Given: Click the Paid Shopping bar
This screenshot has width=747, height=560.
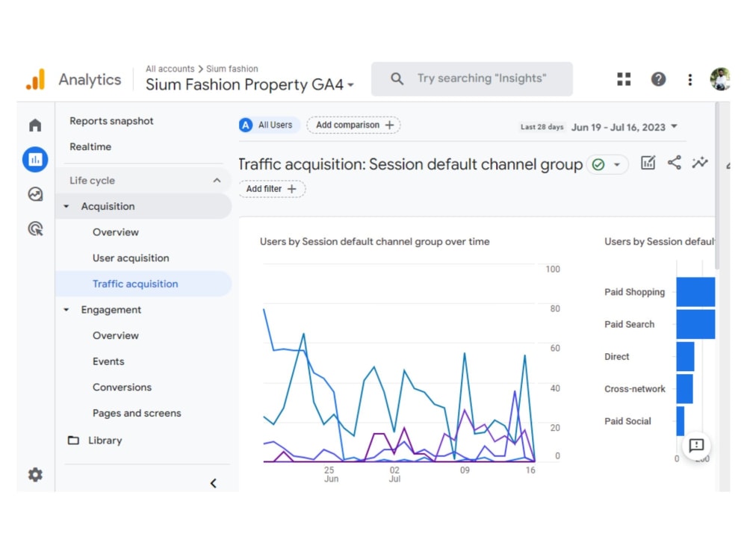Looking at the screenshot, I should 695,292.
